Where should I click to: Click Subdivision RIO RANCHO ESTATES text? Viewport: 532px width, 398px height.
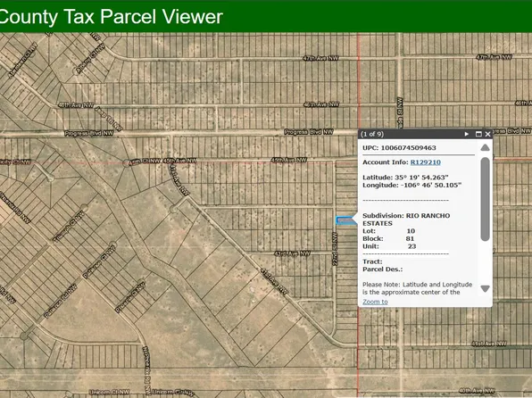click(x=406, y=220)
